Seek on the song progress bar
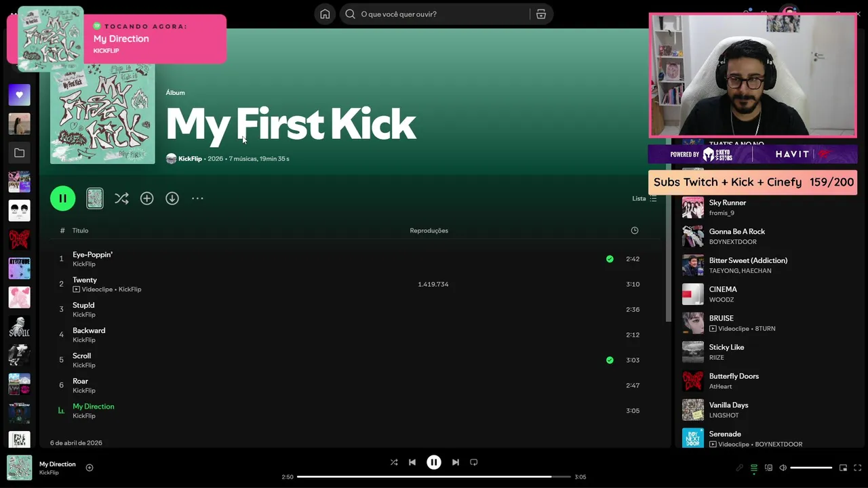Viewport: 868px width, 488px height. 434,477
